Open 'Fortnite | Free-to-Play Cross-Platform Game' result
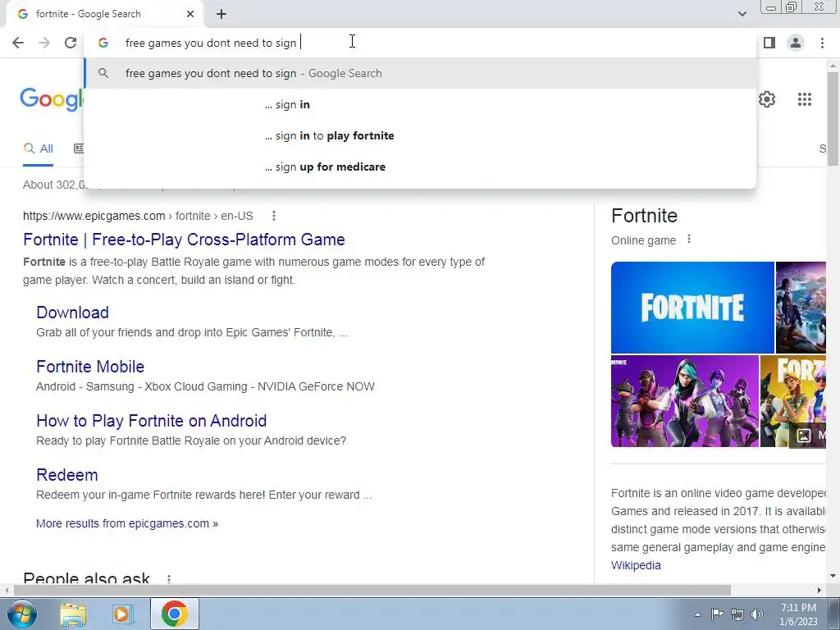Image resolution: width=840 pixels, height=630 pixels. tap(185, 240)
